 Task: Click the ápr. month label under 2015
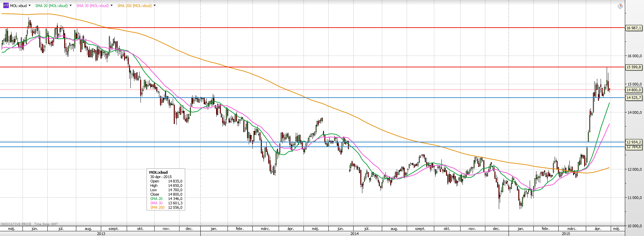pos(598,229)
